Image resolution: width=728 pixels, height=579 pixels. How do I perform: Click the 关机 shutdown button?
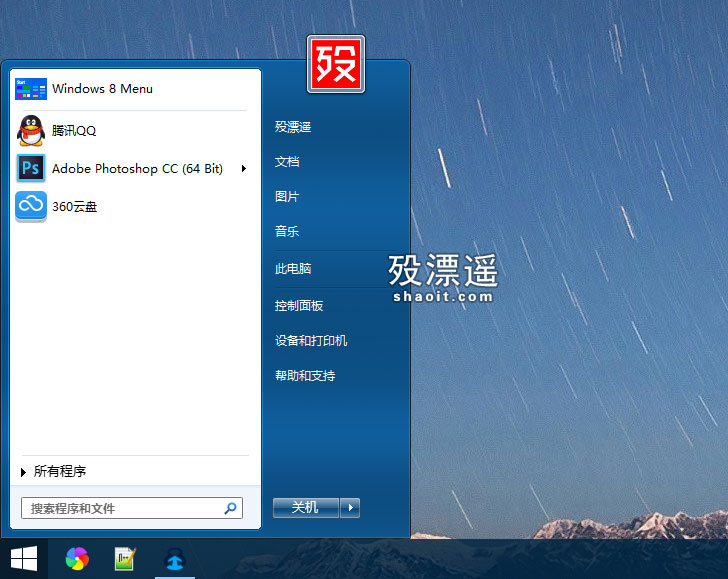click(306, 507)
